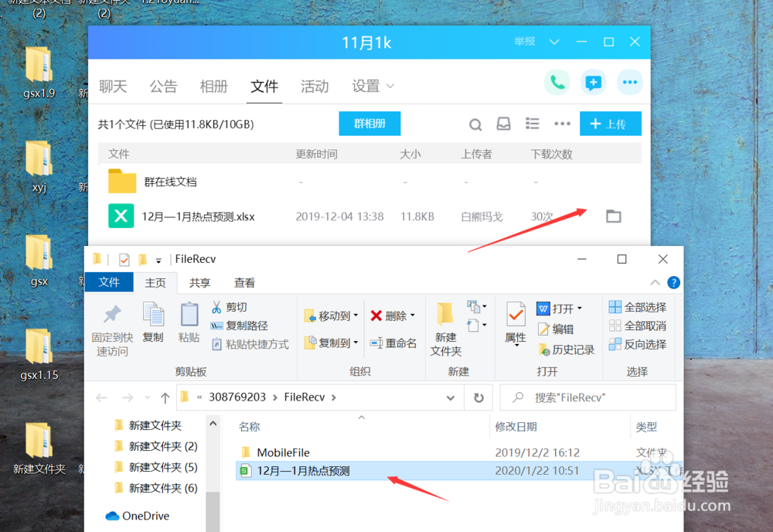Image resolution: width=773 pixels, height=532 pixels.
Task: Open the 查看 ribbon tab in Explorer
Action: [243, 282]
